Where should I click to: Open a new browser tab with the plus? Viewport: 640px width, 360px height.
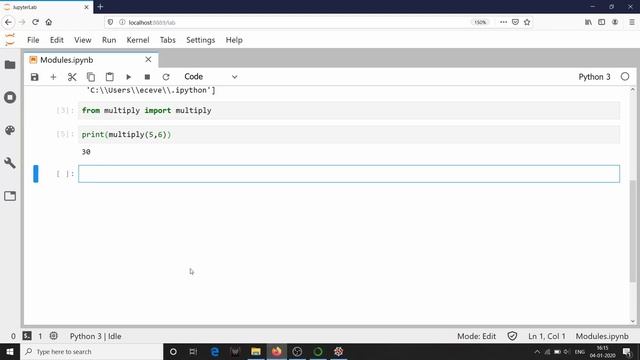[x=100, y=7]
